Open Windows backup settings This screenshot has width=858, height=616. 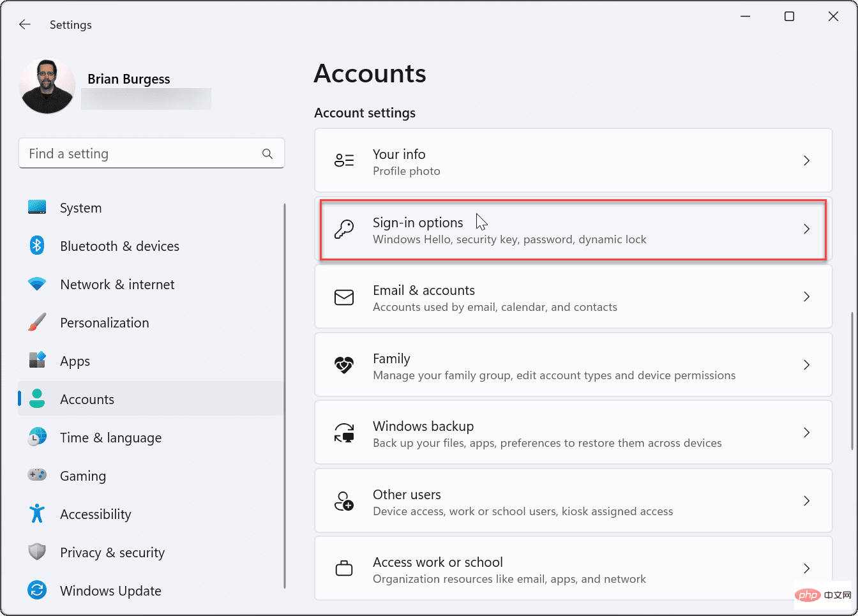[573, 433]
